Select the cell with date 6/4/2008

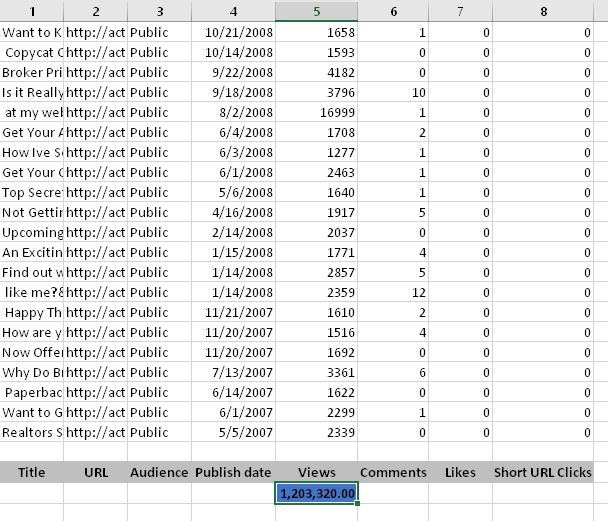tap(233, 132)
